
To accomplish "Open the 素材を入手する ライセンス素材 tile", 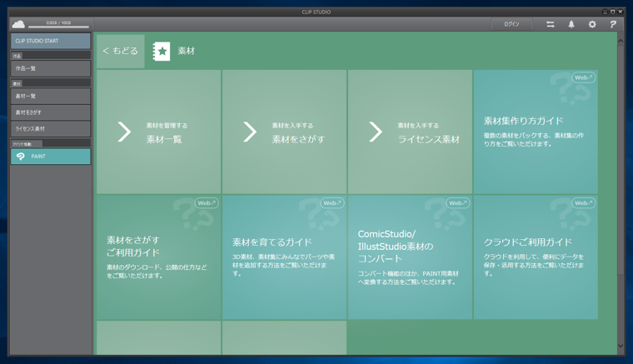I will [410, 132].
